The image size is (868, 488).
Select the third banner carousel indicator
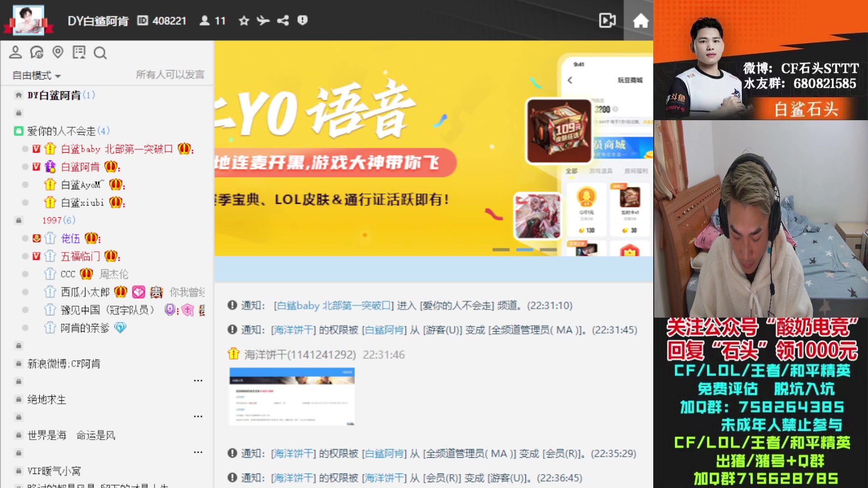(548, 249)
